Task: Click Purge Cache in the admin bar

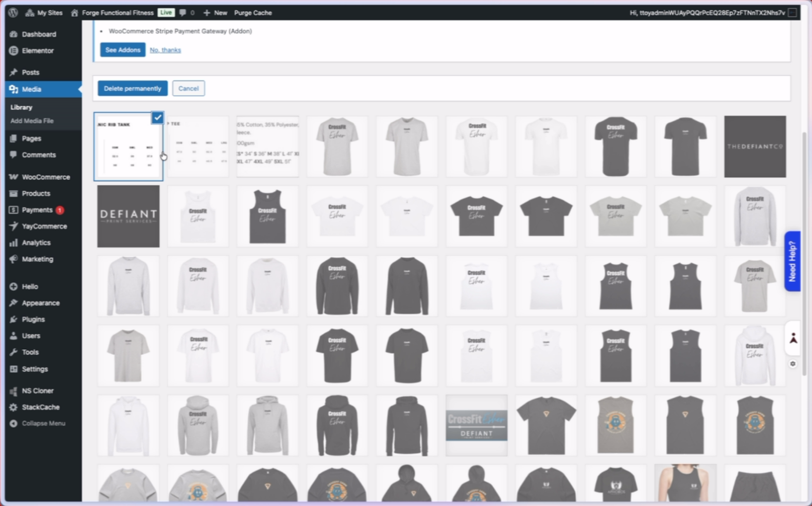Action: [x=253, y=13]
